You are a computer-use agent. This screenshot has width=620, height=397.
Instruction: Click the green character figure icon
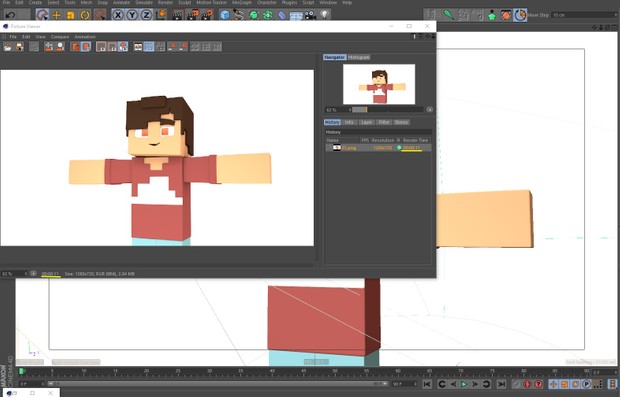point(492,15)
